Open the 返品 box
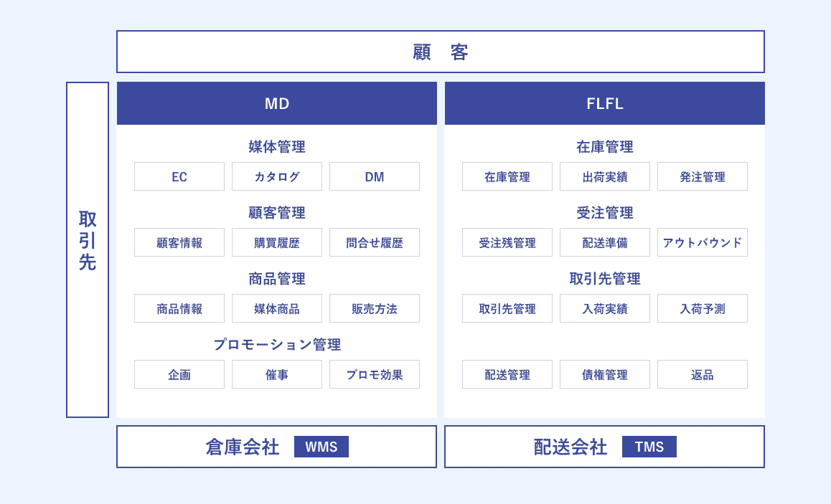Viewport: 831px width, 504px height. click(702, 374)
